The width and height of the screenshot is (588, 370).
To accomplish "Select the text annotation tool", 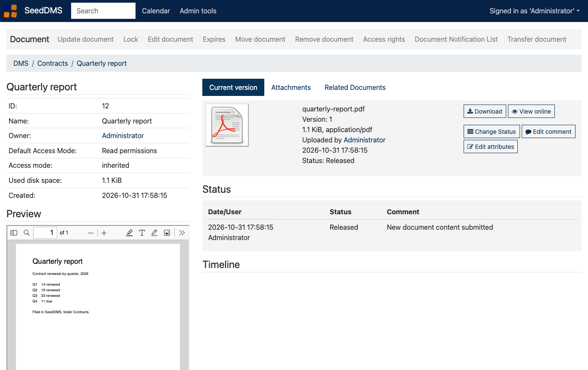I will click(142, 233).
